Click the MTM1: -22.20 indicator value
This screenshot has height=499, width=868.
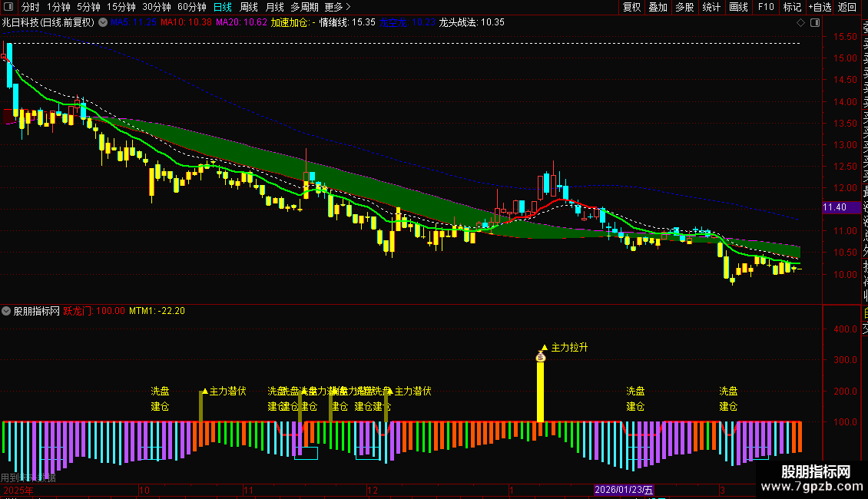(x=157, y=311)
